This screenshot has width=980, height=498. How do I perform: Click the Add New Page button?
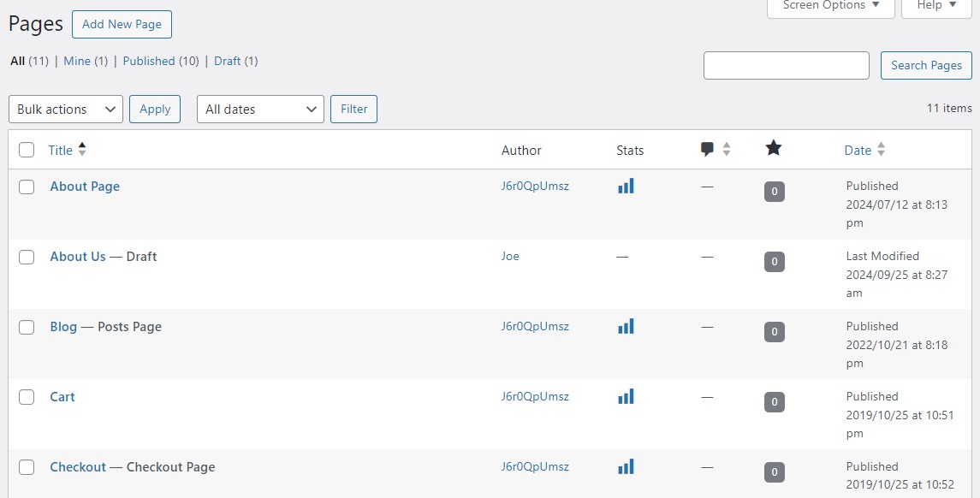point(122,24)
